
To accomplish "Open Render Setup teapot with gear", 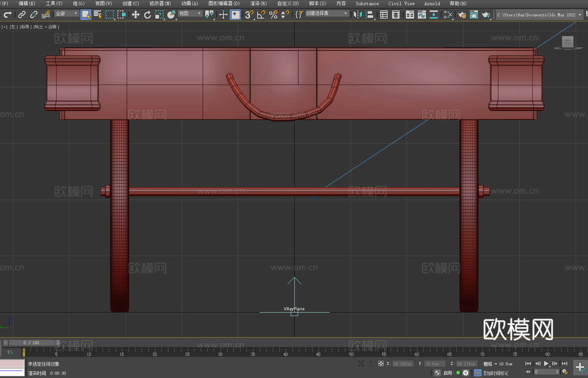I will tap(462, 14).
